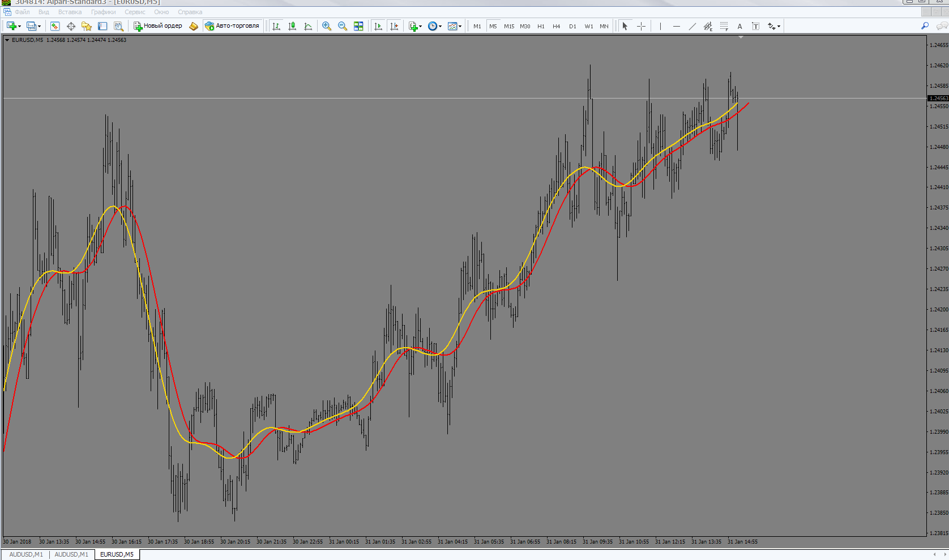This screenshot has height=560, width=949.
Task: Choose the vertical line drawing tool
Action: click(x=660, y=26)
